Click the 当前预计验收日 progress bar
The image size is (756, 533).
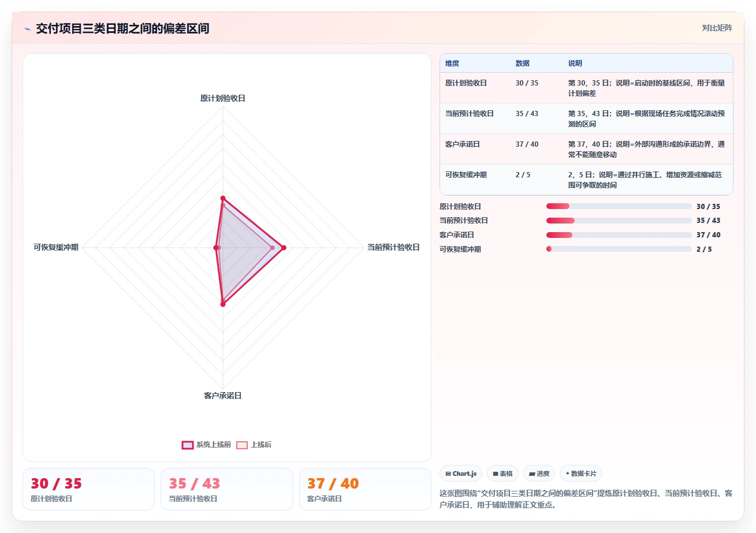pyautogui.click(x=619, y=221)
